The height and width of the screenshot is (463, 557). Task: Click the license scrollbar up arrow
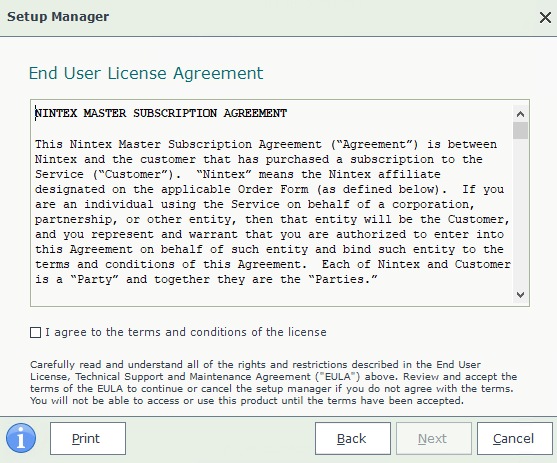click(520, 114)
